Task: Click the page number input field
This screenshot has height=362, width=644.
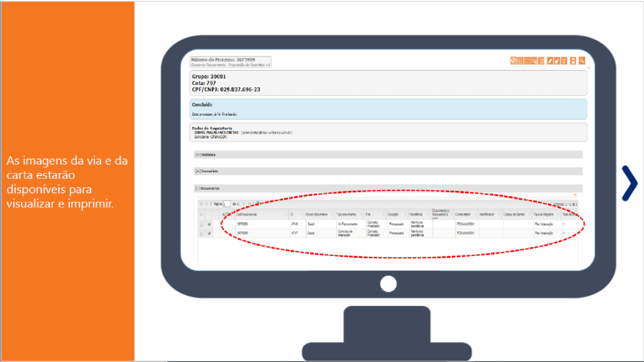Action: pyautogui.click(x=227, y=204)
